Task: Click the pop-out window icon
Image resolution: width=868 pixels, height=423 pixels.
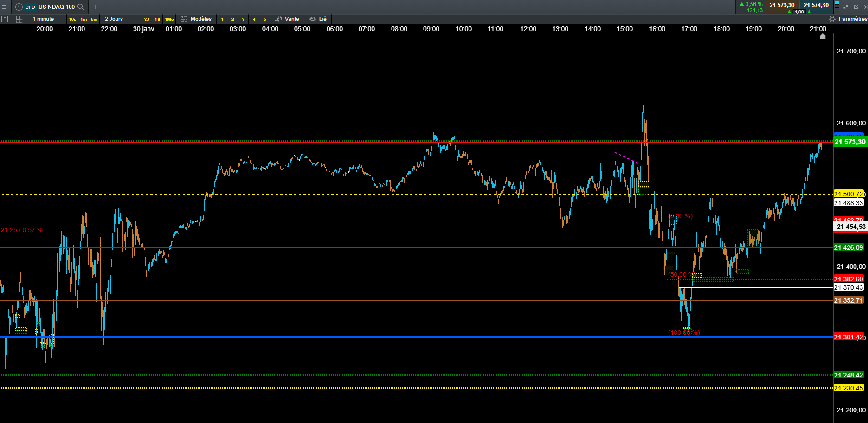Action: [x=856, y=7]
